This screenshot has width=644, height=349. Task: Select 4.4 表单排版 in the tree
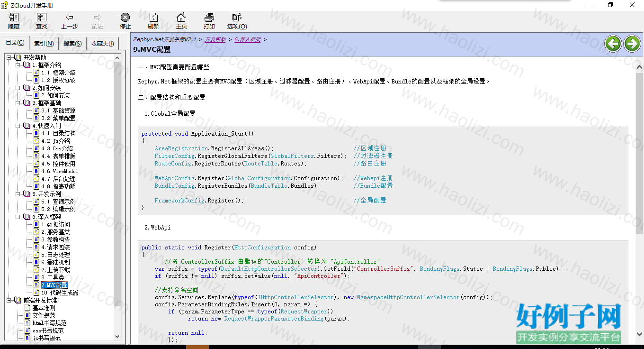58,156
